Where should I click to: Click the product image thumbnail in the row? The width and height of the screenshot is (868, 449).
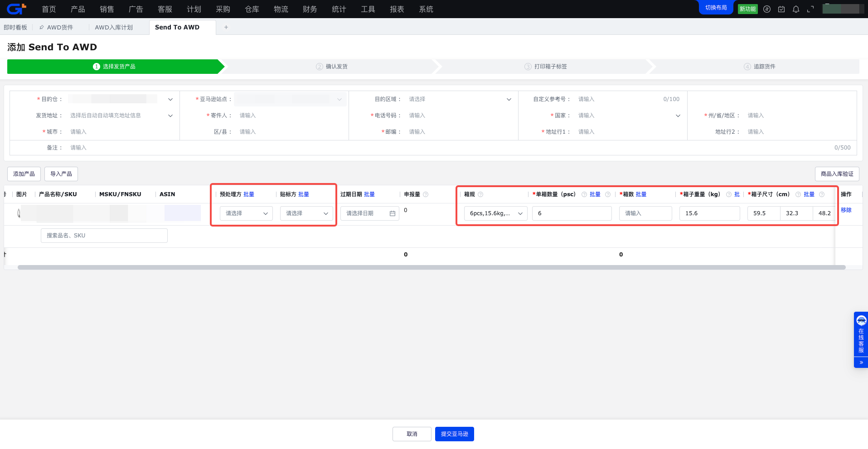[19, 213]
